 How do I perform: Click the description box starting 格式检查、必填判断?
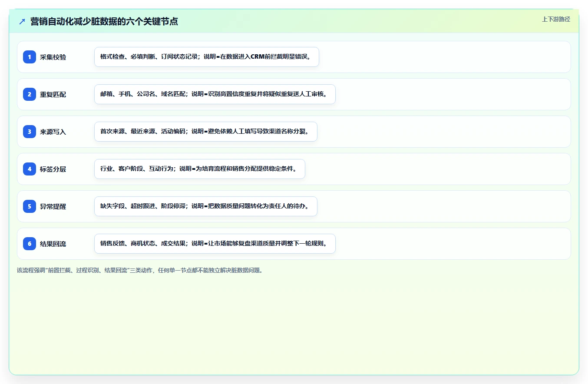tap(207, 57)
